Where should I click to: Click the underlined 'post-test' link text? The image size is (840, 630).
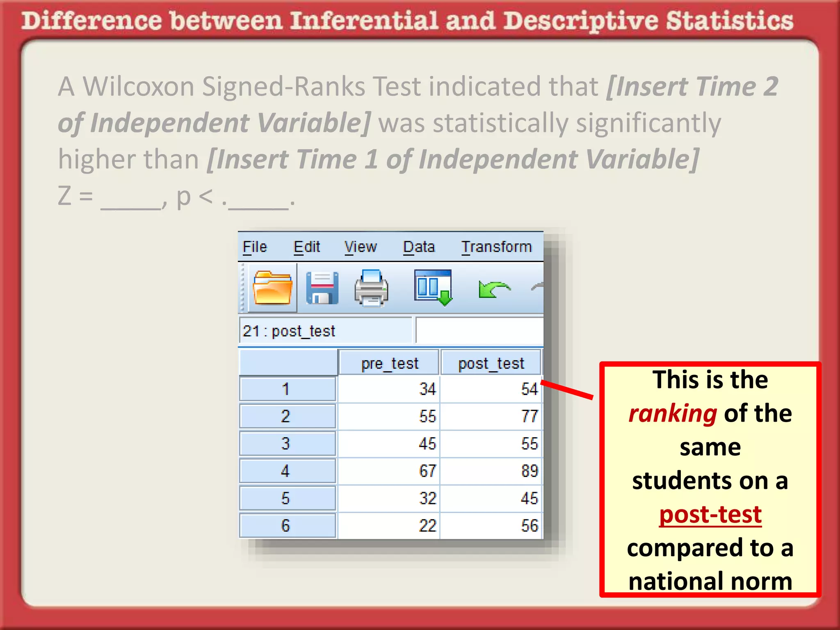[x=710, y=514]
